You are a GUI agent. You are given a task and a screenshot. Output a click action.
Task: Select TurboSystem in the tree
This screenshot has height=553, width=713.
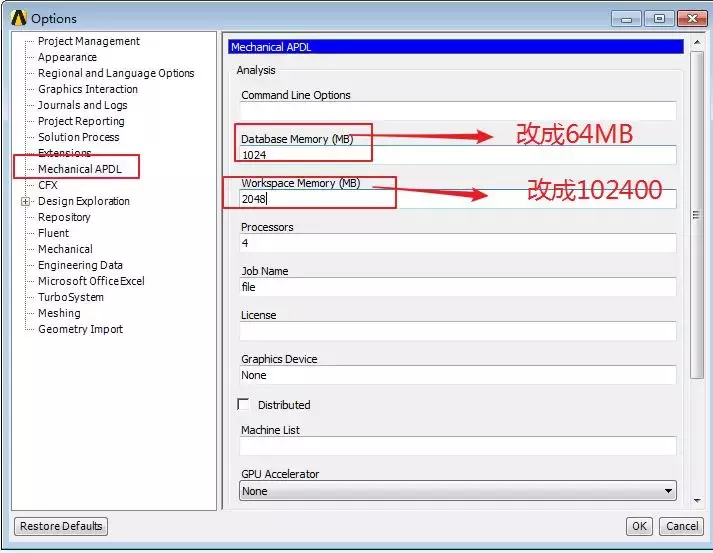click(71, 297)
